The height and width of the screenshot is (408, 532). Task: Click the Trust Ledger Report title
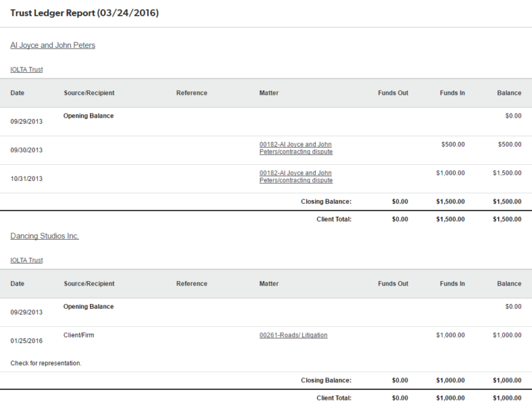(x=85, y=13)
